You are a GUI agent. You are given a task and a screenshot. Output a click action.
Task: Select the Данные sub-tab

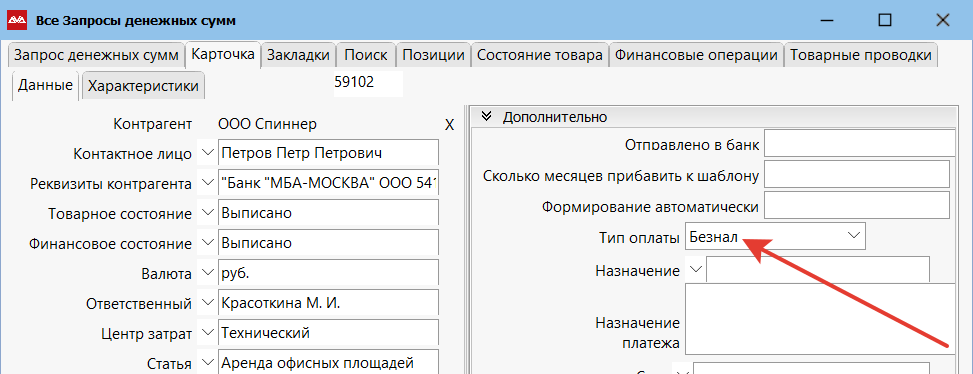tap(45, 86)
